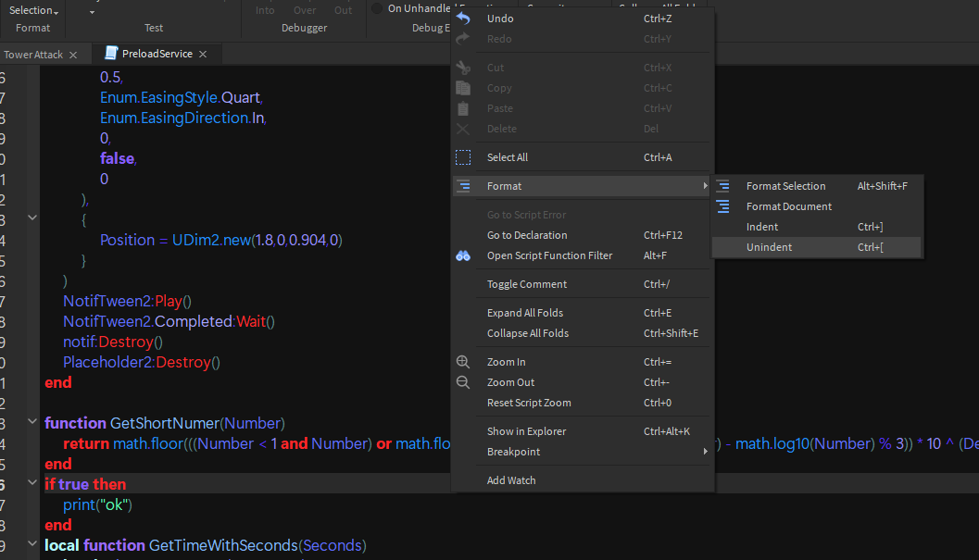Image resolution: width=979 pixels, height=560 pixels.
Task: Collapse the GetShortNumer function fold
Action: [33, 423]
